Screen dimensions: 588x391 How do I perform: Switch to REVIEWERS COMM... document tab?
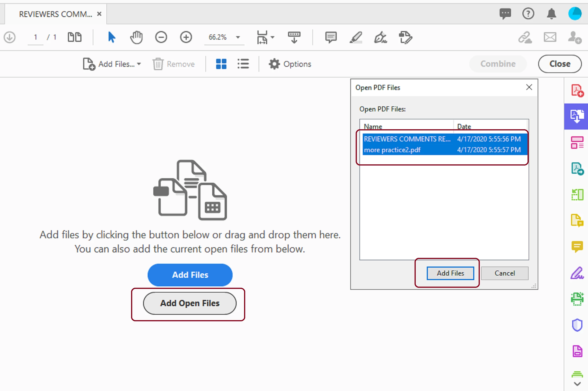coord(55,14)
